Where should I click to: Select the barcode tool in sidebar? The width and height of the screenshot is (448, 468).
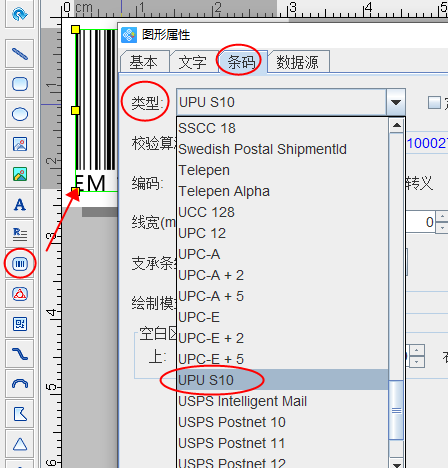[x=20, y=264]
